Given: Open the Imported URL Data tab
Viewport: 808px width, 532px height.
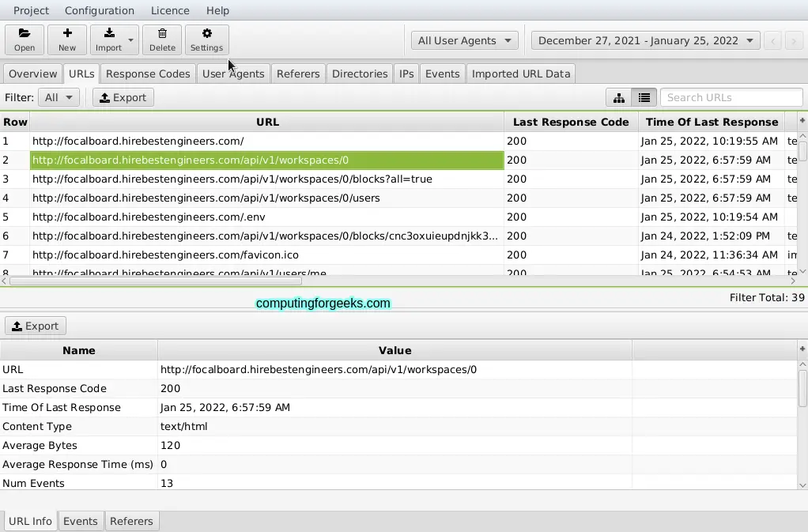Looking at the screenshot, I should coord(521,74).
